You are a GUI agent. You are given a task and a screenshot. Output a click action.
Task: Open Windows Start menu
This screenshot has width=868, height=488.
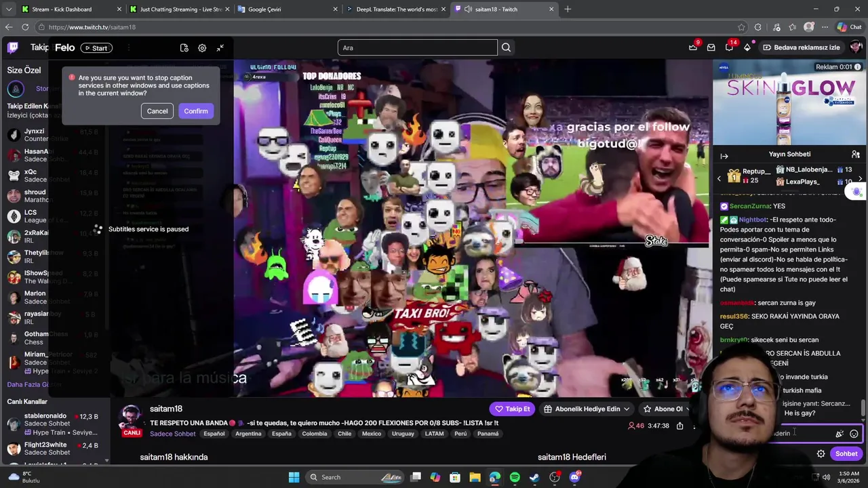click(294, 477)
